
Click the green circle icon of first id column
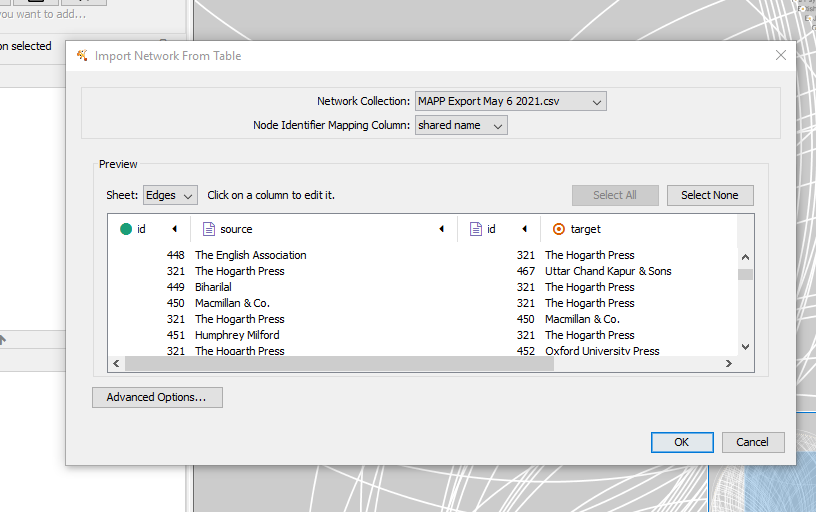[126, 229]
